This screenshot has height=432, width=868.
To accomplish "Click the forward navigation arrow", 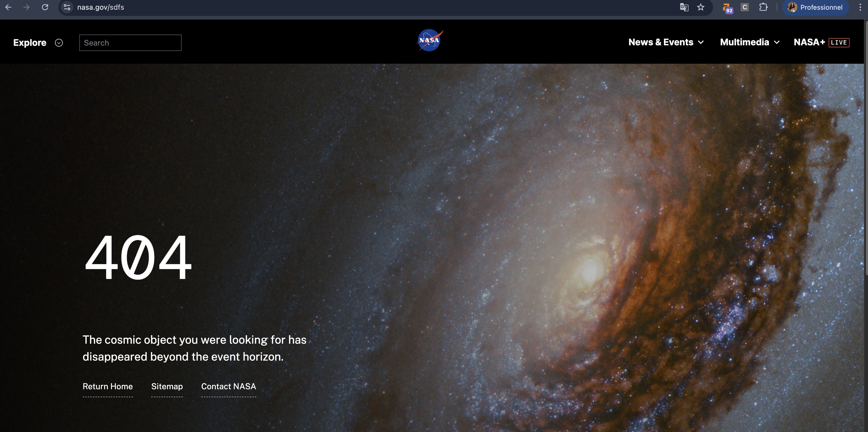I will point(27,7).
